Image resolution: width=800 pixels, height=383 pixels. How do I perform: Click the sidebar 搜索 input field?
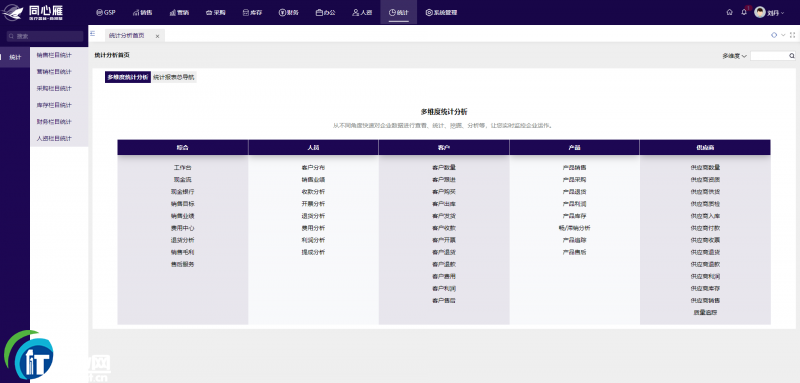pos(44,36)
